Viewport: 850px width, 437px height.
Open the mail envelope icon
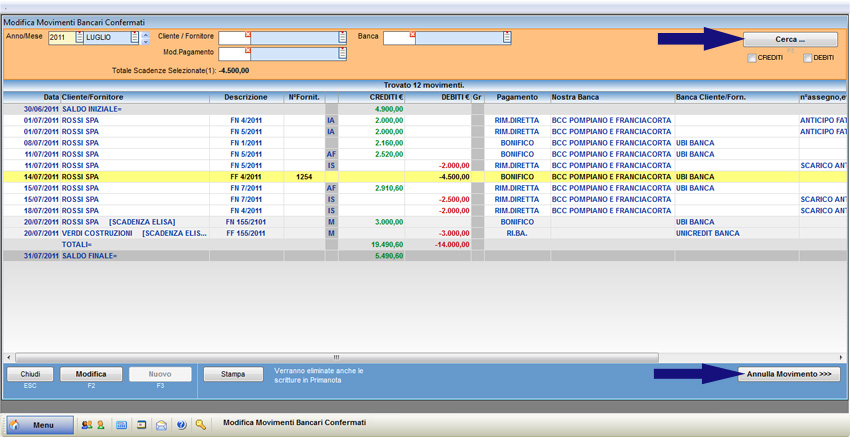coord(161,425)
